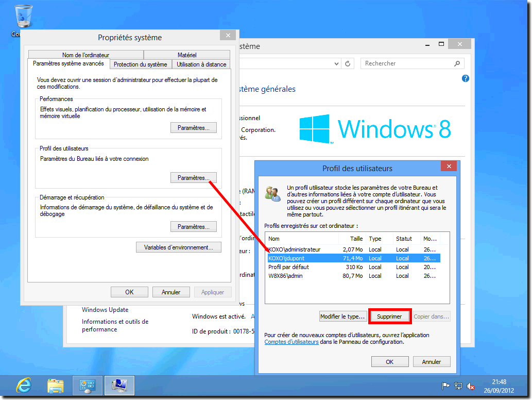Open Internet Explorer from the taskbar
The height and width of the screenshot is (400, 532).
coord(24,386)
